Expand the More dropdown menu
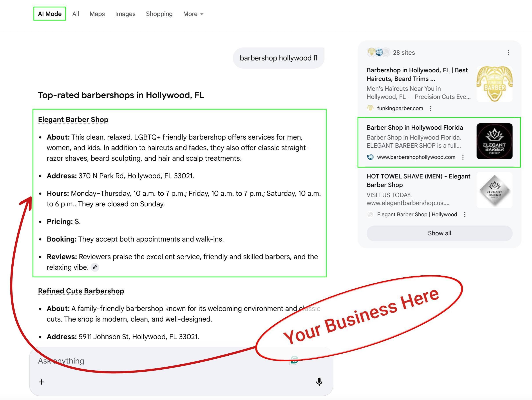Screen dimensions: 532x400 193,14
